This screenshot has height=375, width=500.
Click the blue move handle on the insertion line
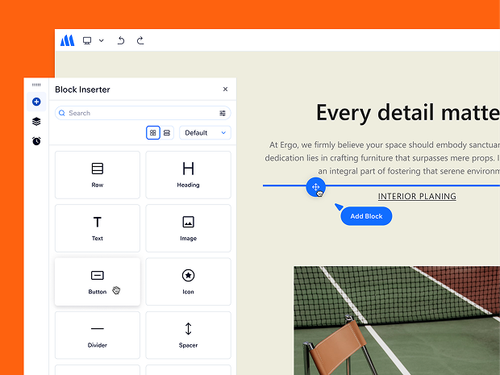pyautogui.click(x=315, y=187)
